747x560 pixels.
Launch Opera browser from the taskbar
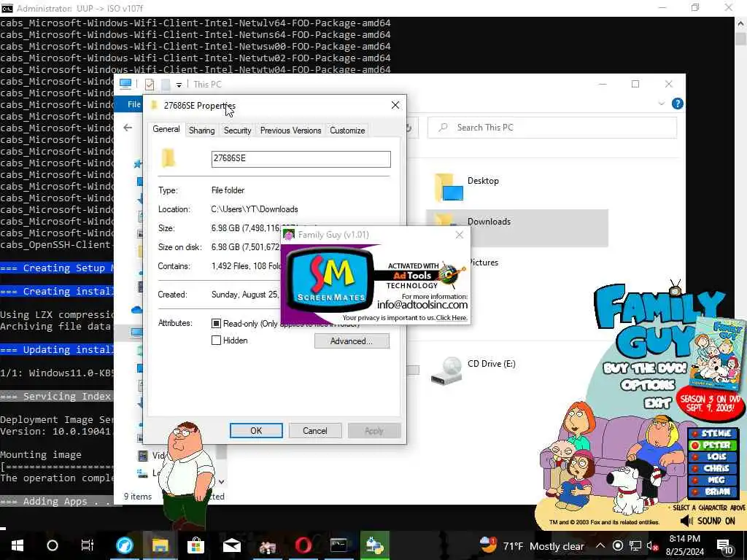(303, 545)
